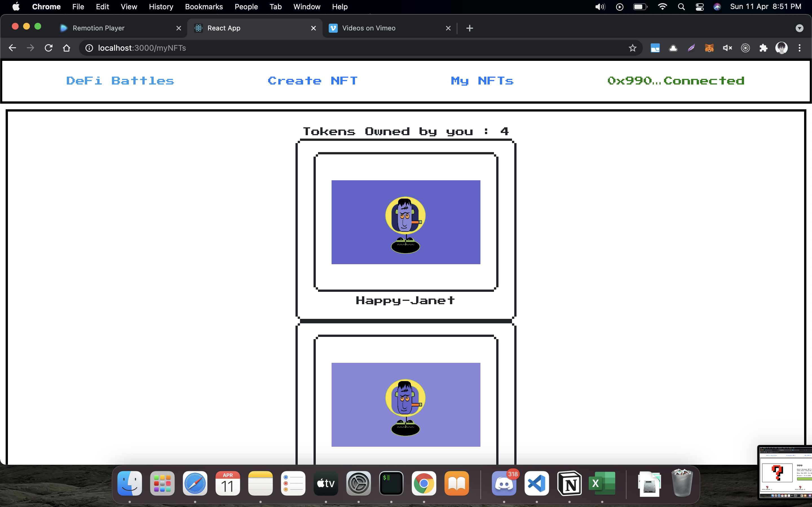Select the Happy-Janet NFT image
This screenshot has height=507, width=812.
(x=406, y=222)
